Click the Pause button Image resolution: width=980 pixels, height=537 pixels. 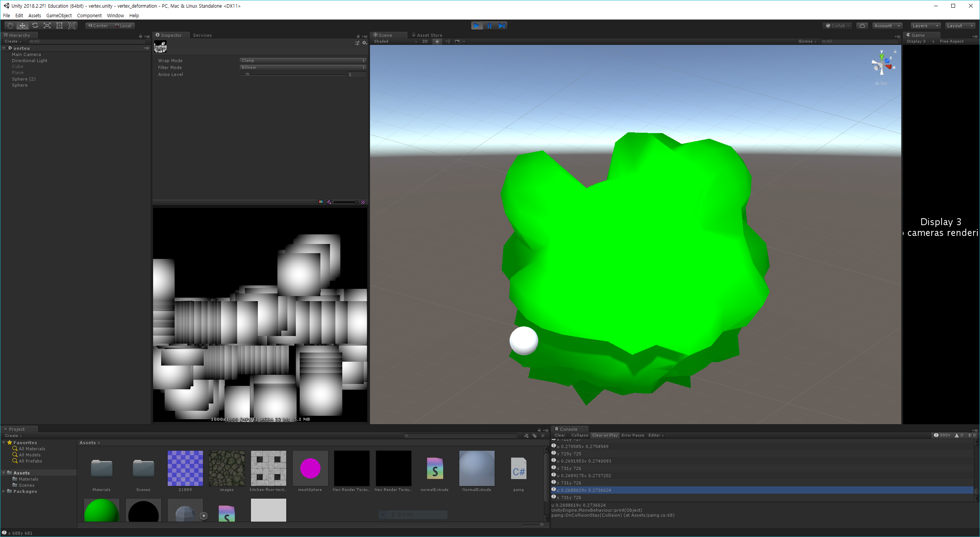[489, 26]
